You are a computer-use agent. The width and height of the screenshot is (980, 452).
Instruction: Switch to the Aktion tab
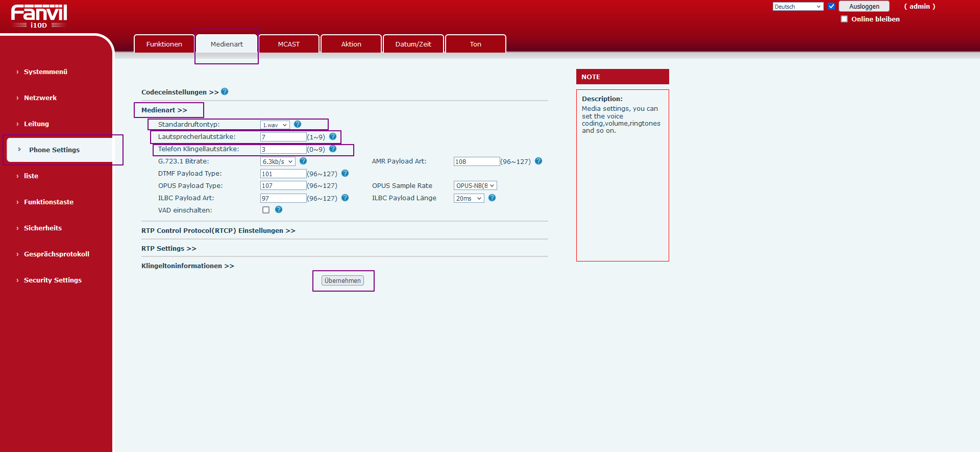click(x=351, y=44)
